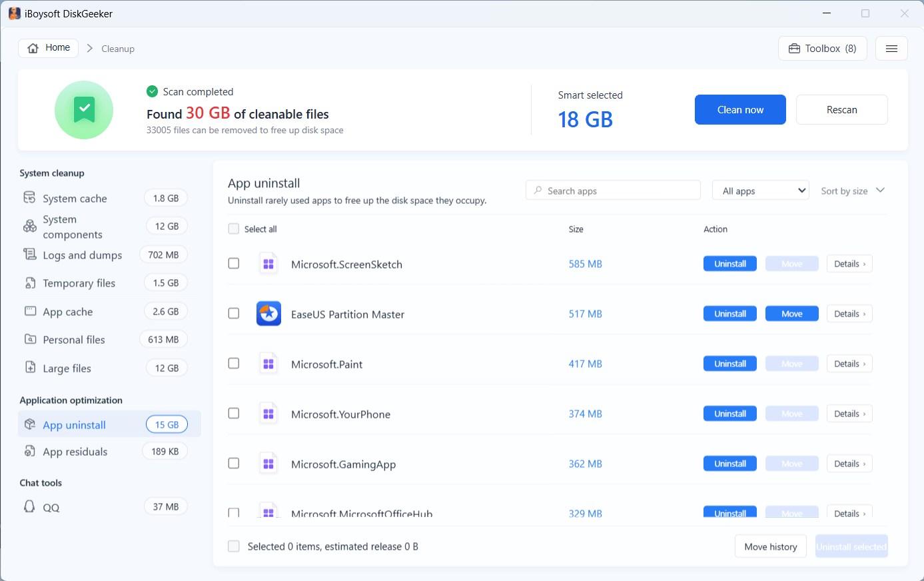Open the App cache category

[109, 312]
